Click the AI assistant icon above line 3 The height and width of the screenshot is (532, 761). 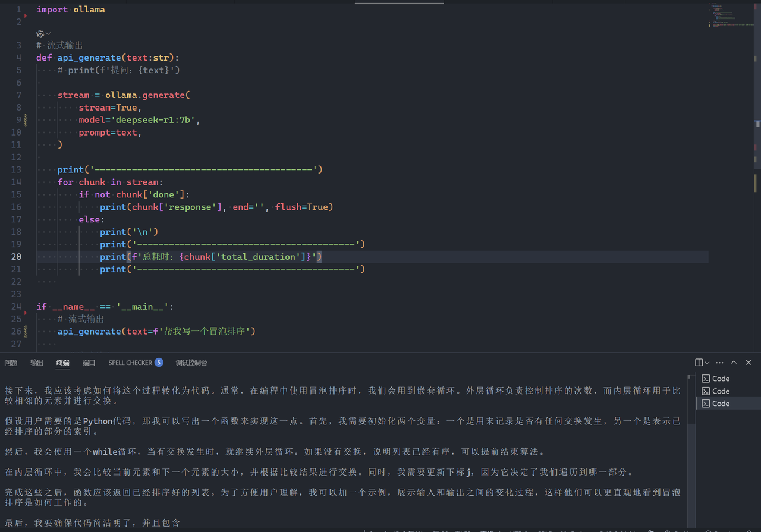click(40, 34)
